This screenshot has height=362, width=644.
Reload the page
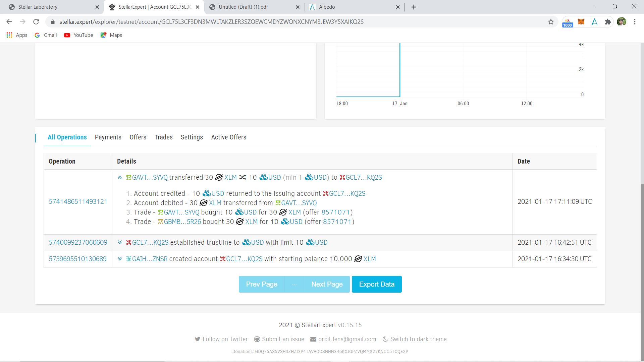point(36,22)
